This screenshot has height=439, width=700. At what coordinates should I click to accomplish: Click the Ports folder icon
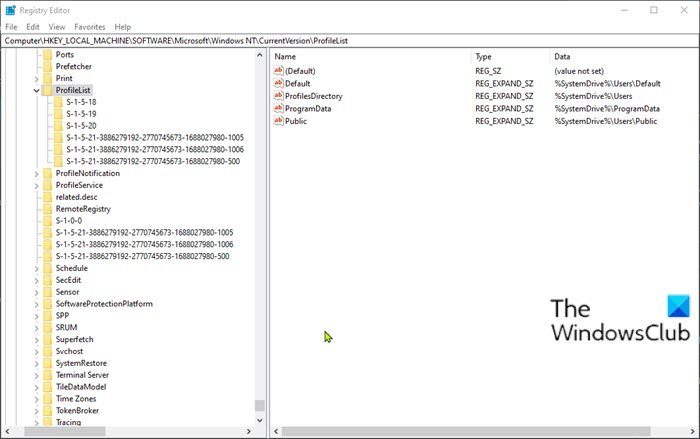[x=48, y=54]
